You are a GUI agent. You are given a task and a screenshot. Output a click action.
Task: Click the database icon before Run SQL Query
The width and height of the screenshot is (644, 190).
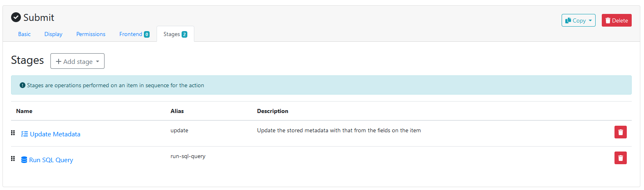[24, 160]
